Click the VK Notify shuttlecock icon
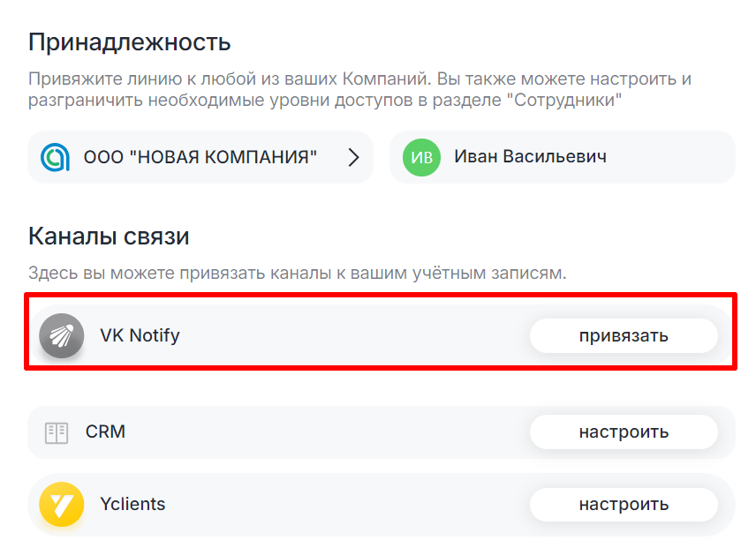Screen dimensions: 756x548 61,335
